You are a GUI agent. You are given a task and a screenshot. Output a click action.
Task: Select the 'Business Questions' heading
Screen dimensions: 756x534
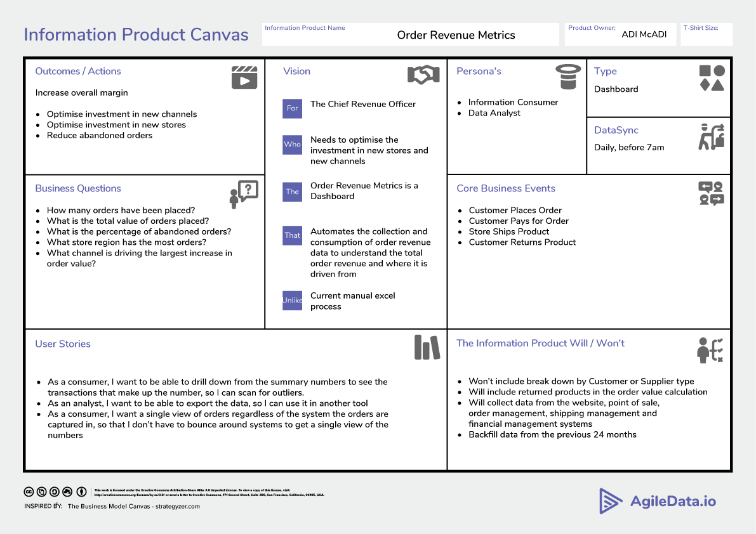(78, 188)
